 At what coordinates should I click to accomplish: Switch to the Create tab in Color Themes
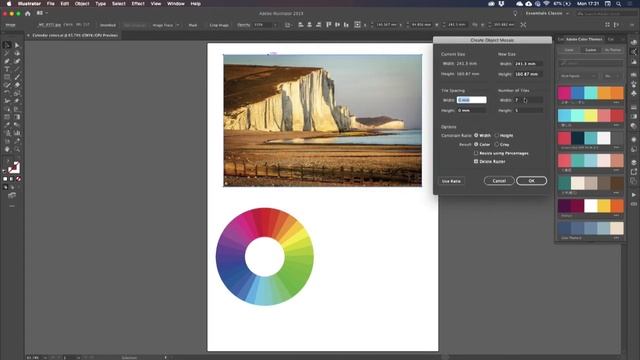569,50
